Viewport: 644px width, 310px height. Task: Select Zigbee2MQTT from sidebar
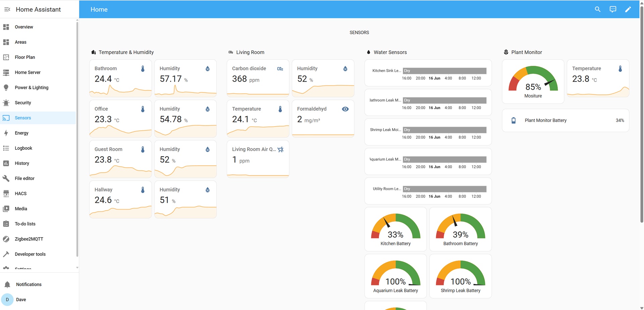[29, 239]
